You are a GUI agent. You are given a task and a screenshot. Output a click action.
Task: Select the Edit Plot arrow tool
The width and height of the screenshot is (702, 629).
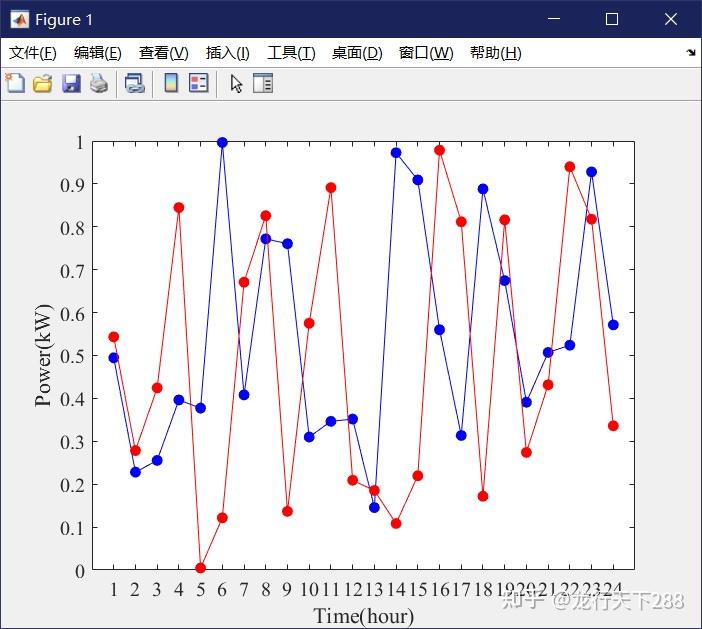(236, 84)
